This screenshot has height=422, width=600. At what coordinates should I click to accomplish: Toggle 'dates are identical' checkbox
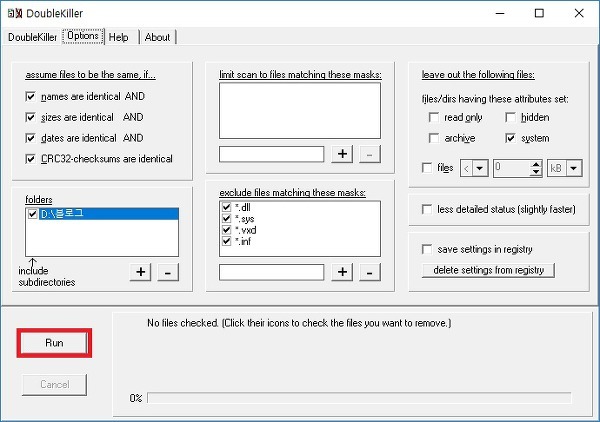point(30,138)
